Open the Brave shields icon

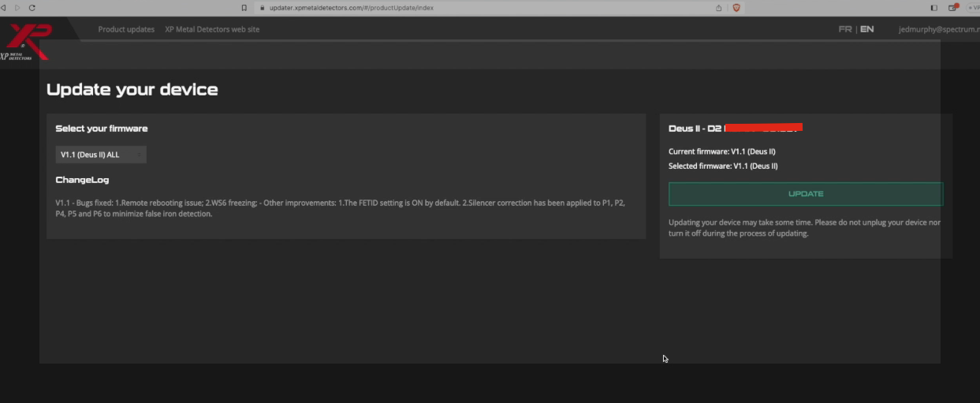[736, 7]
